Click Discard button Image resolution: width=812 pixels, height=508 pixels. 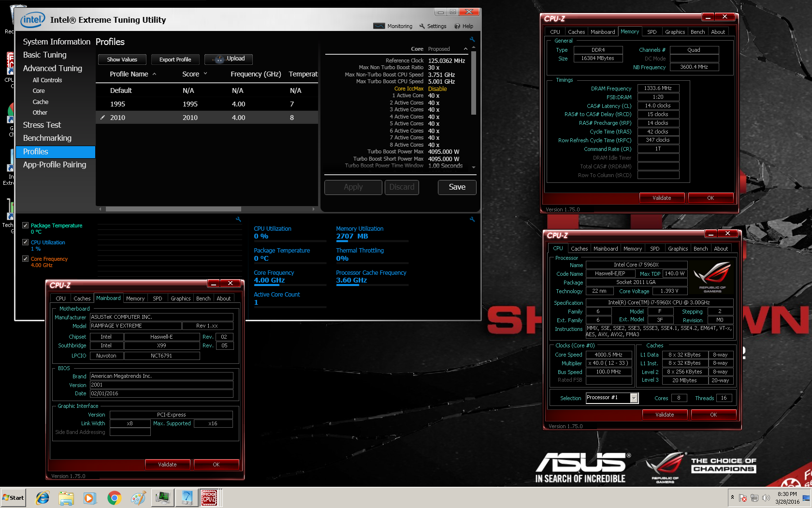[402, 187]
